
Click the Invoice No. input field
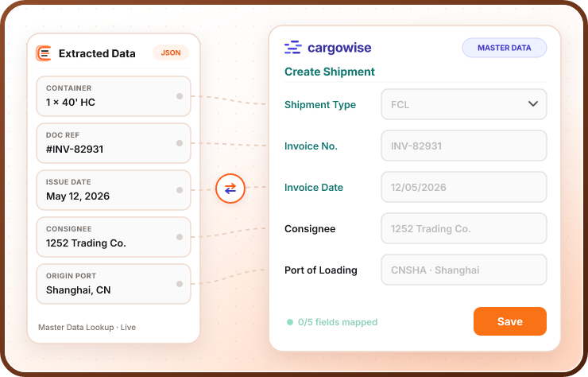(x=464, y=146)
